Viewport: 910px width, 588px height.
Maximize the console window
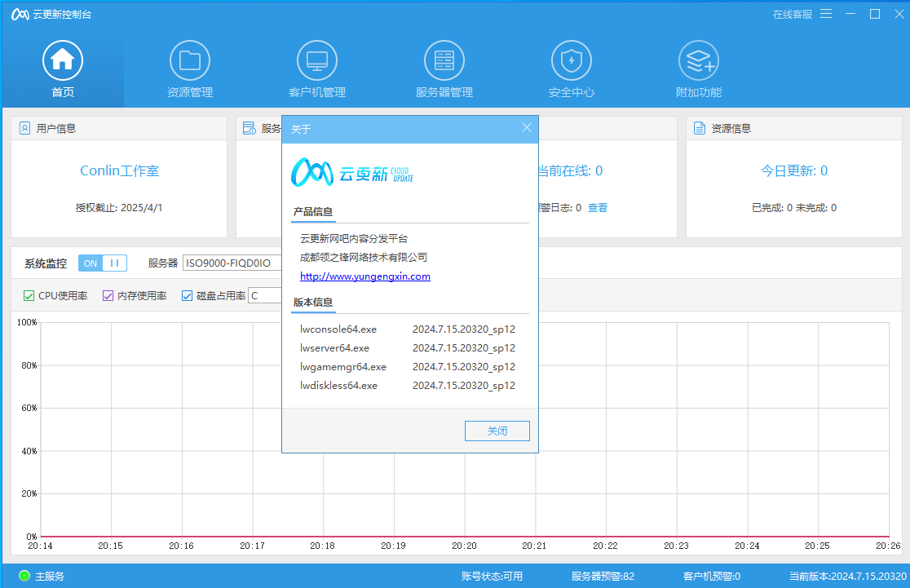click(x=875, y=14)
